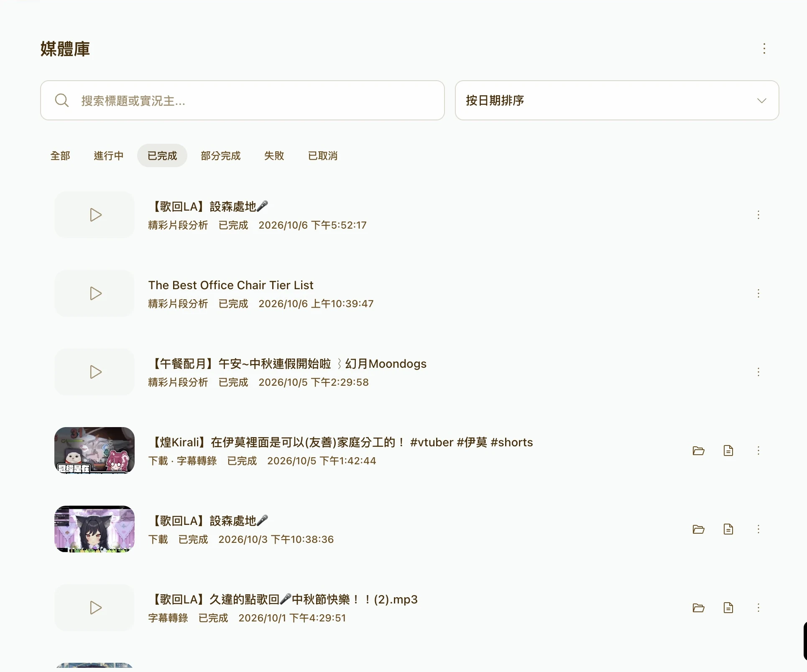The image size is (807, 672).
Task: Open more options for 設森處地 10:38:36 download
Action: pos(758,529)
